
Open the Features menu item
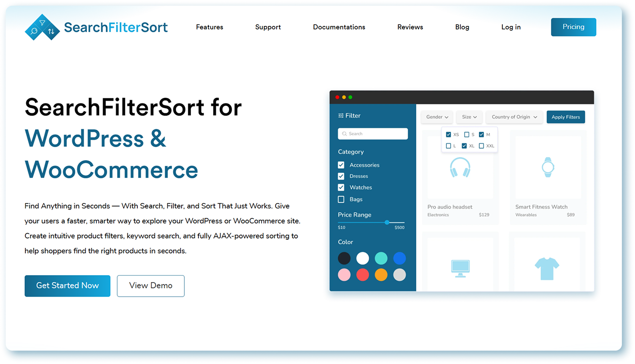point(209,27)
